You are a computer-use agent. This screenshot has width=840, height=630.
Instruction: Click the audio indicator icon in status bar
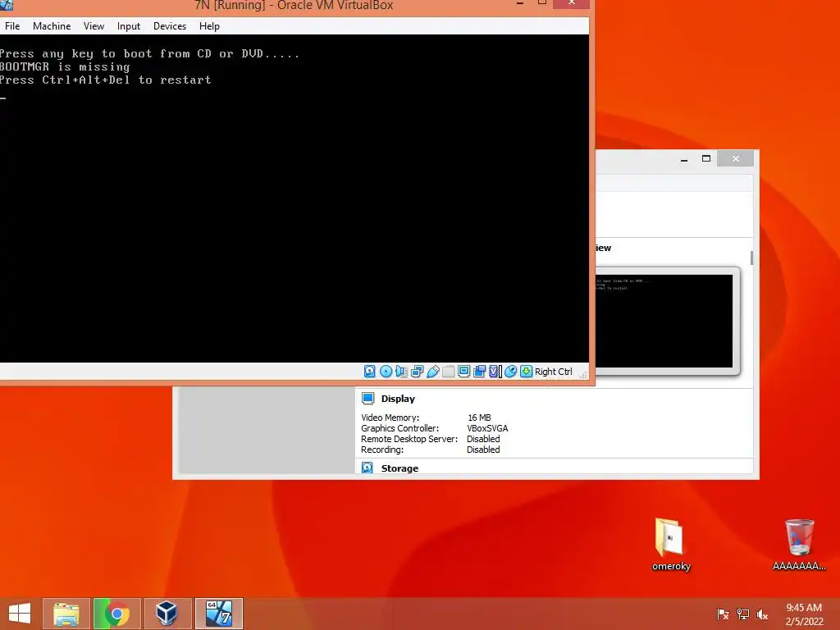401,372
